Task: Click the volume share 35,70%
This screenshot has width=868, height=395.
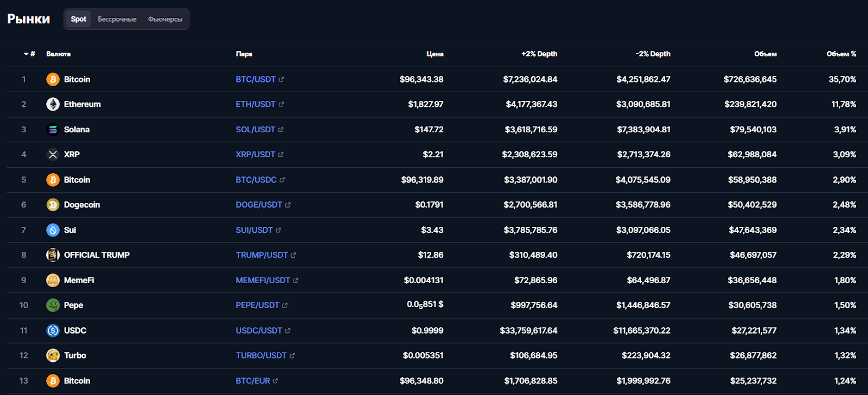Action: point(843,79)
